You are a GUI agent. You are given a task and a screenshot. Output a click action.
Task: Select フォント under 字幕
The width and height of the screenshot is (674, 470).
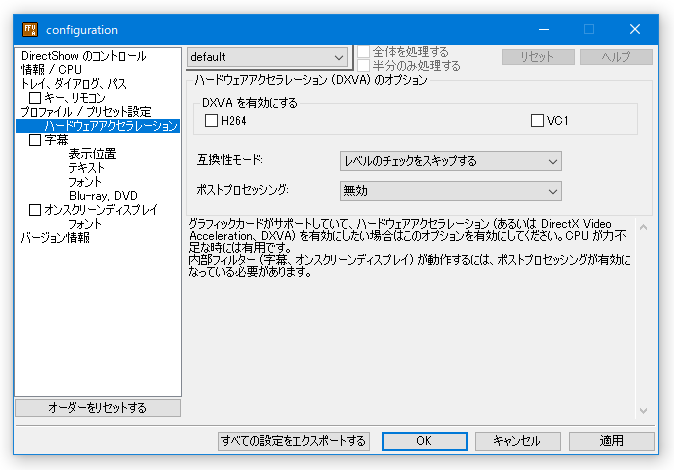tap(85, 182)
